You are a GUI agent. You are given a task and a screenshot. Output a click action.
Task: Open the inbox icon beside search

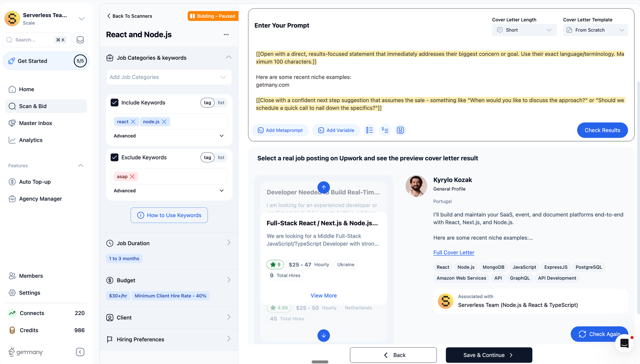point(80,40)
